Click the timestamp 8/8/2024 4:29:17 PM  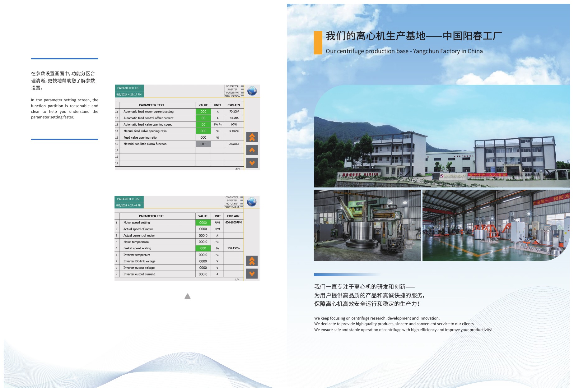[x=129, y=95]
